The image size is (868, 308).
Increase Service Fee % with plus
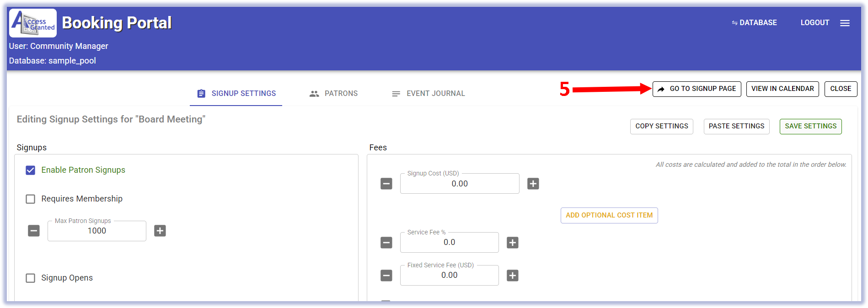click(513, 243)
